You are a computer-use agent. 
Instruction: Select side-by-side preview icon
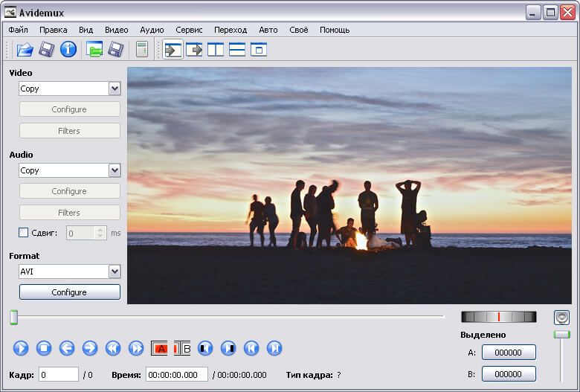point(216,49)
